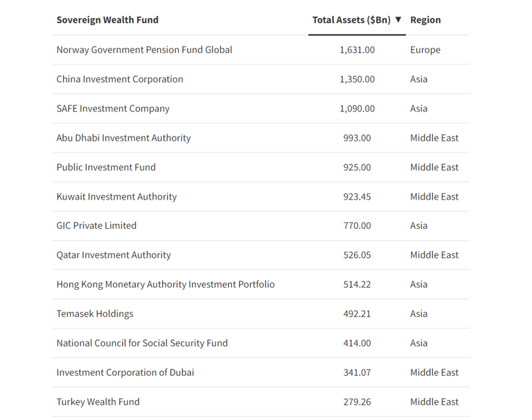Click the 1,631.00 assets value
Viewport: 532px width, 420px height.
tap(357, 50)
